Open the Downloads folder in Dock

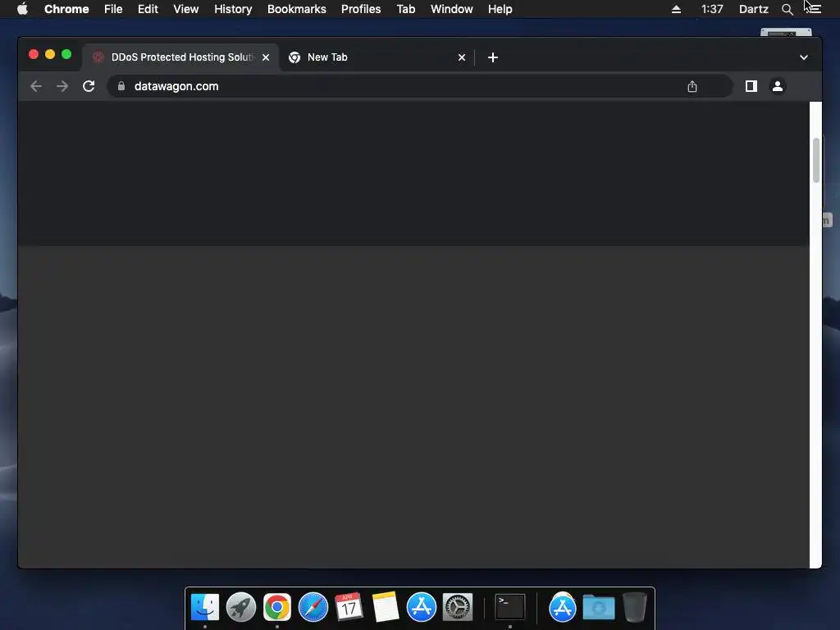click(x=598, y=607)
